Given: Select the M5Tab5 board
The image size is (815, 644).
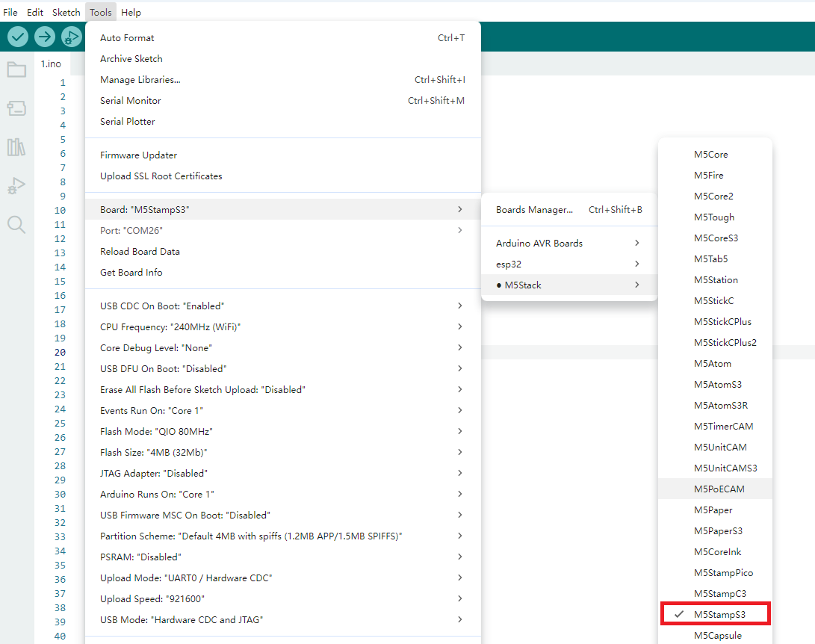Looking at the screenshot, I should tap(715, 258).
